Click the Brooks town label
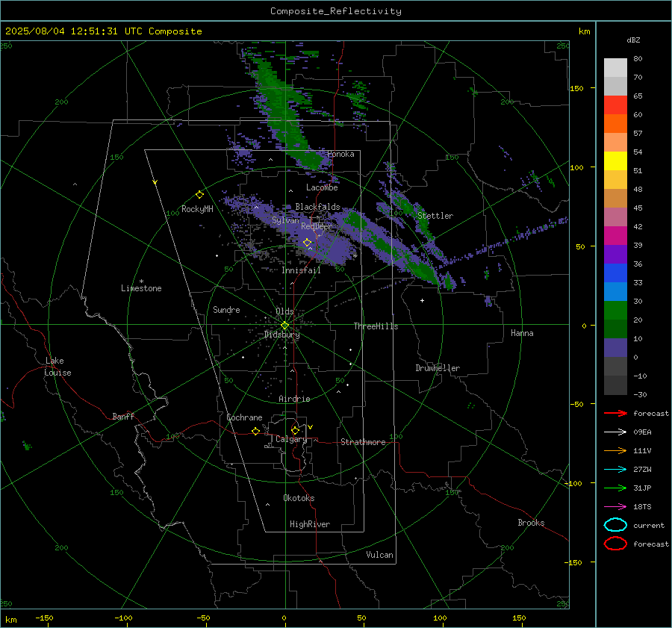 531,523
